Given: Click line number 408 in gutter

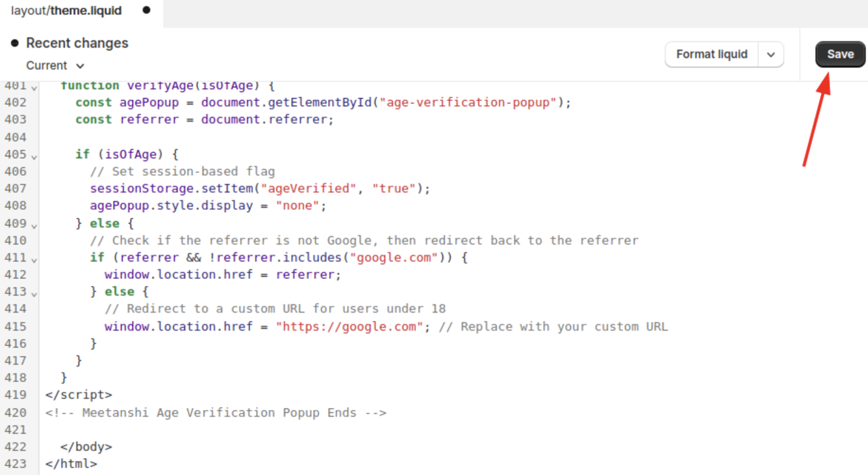Looking at the screenshot, I should (x=15, y=206).
